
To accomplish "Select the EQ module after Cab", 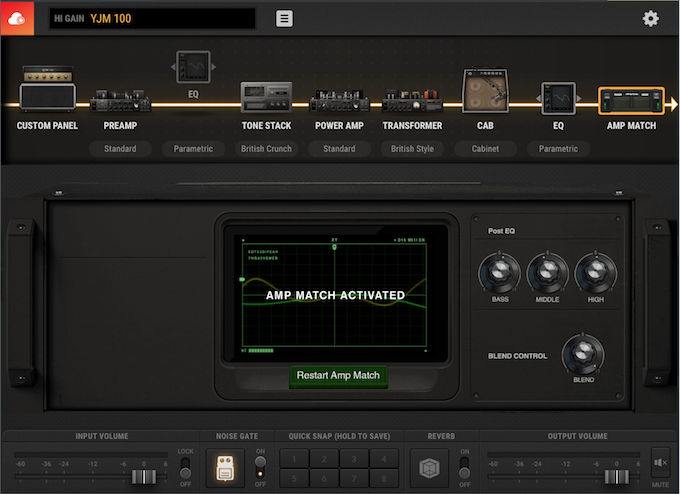I will pos(559,98).
